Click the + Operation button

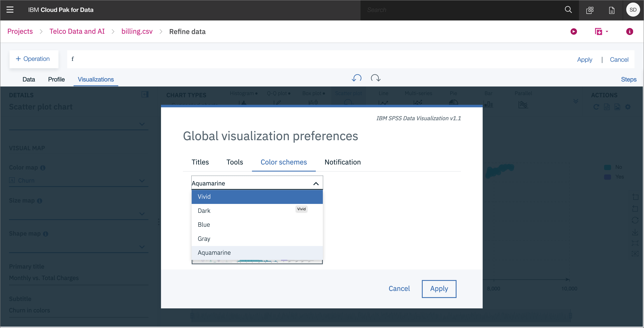[34, 59]
